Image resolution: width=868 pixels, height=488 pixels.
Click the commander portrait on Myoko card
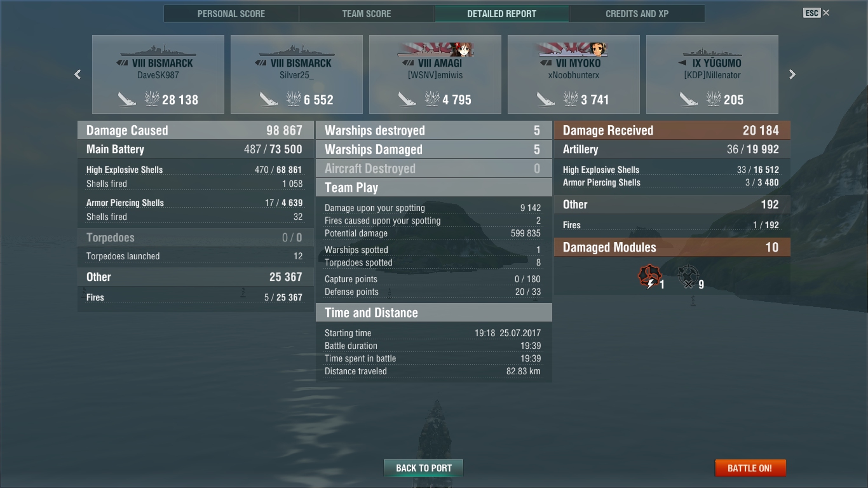coord(597,49)
